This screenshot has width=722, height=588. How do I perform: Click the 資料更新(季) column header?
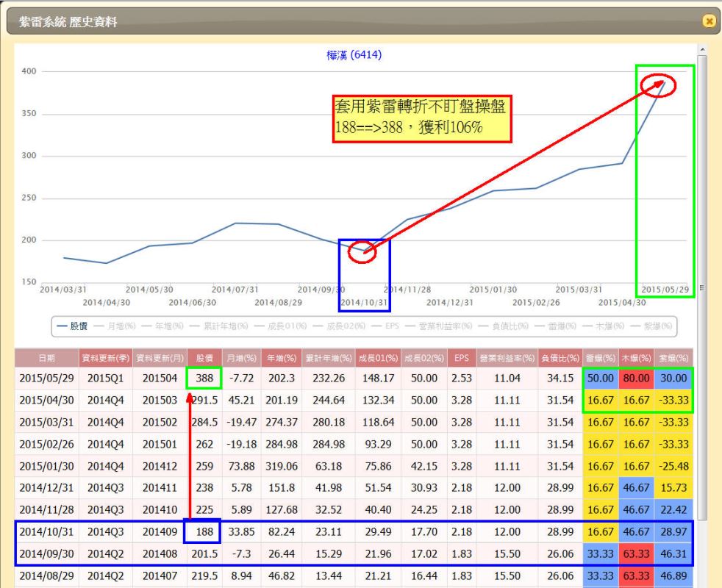(106, 357)
